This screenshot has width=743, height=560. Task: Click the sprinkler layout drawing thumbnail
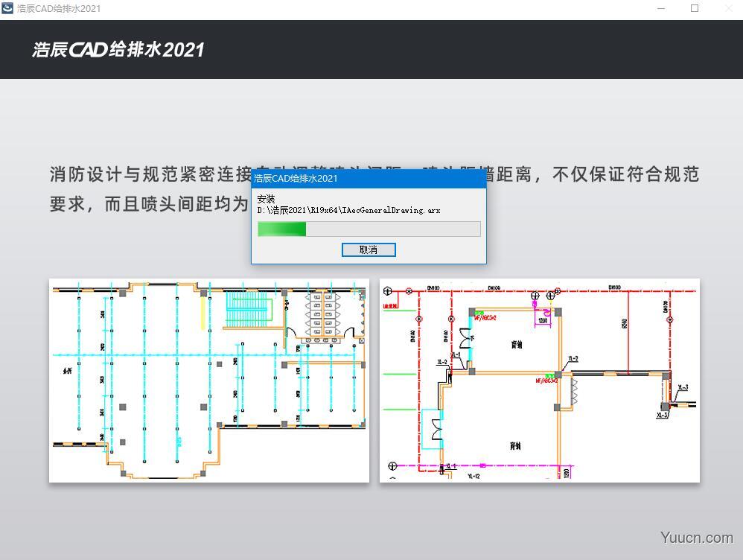click(209, 381)
